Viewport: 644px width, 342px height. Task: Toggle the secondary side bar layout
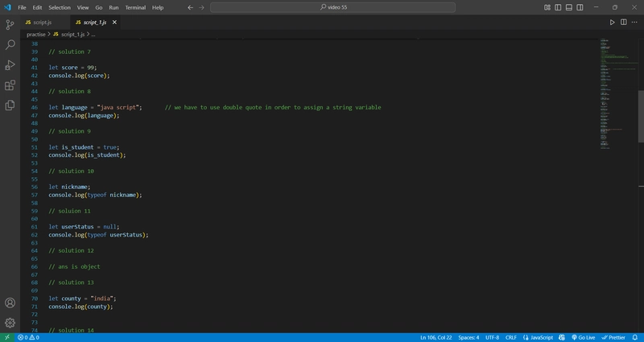coord(580,7)
